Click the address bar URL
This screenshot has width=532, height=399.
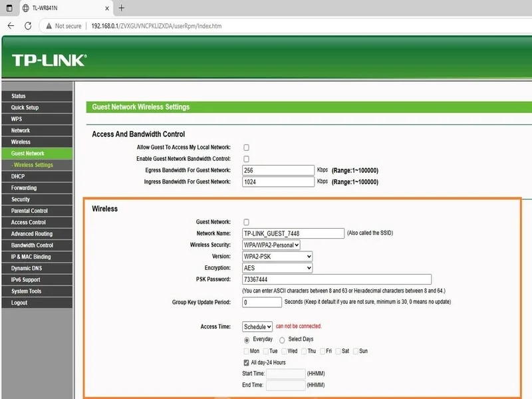pos(156,26)
